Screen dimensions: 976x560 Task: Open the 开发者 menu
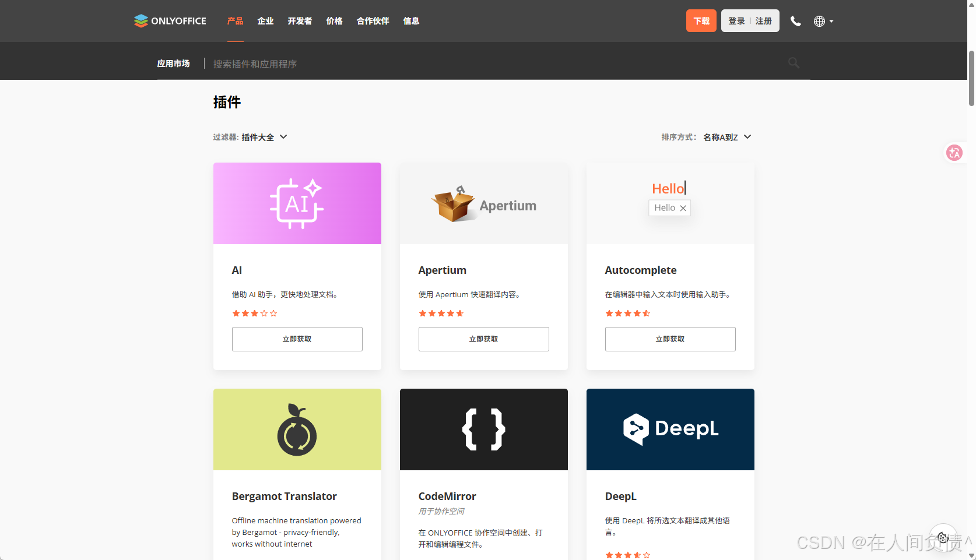[x=299, y=21]
